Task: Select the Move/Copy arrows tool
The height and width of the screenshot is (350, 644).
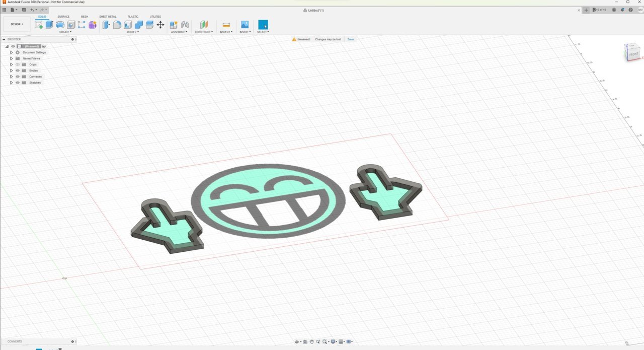Action: tap(160, 25)
